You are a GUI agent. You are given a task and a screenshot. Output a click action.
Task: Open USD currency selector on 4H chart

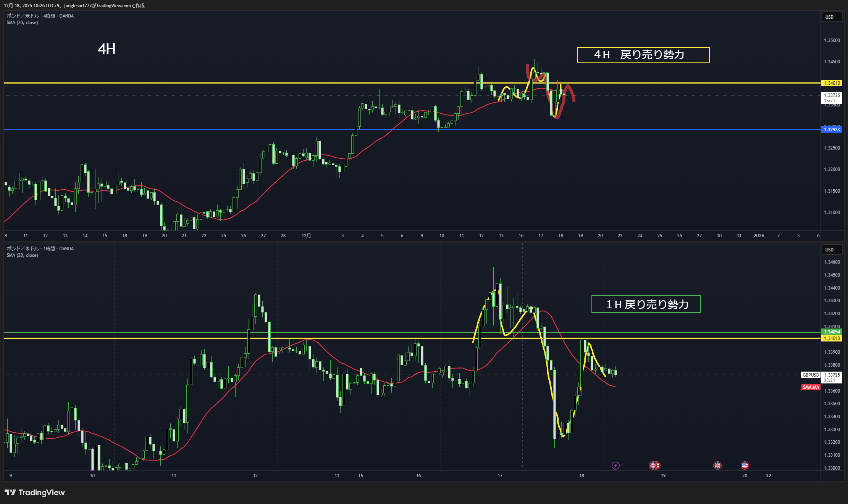832,17
